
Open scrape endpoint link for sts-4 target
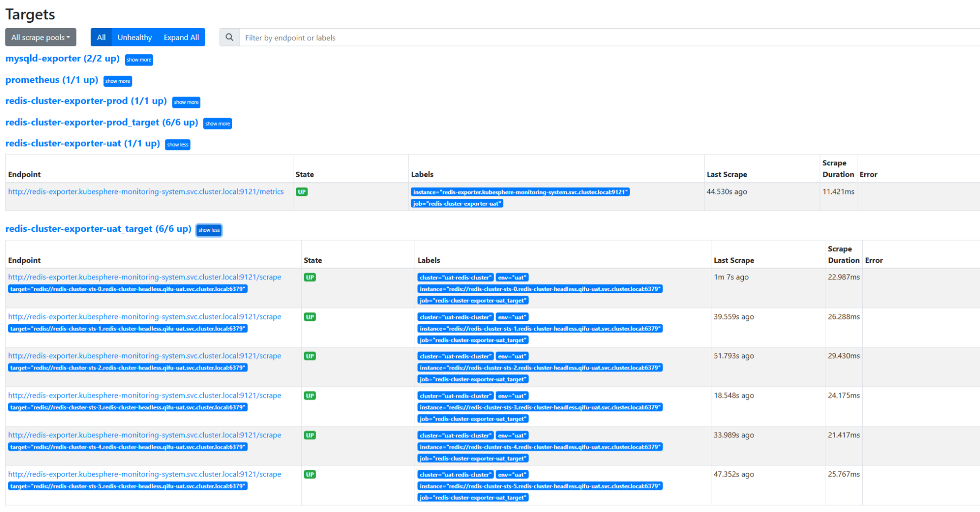pos(145,435)
